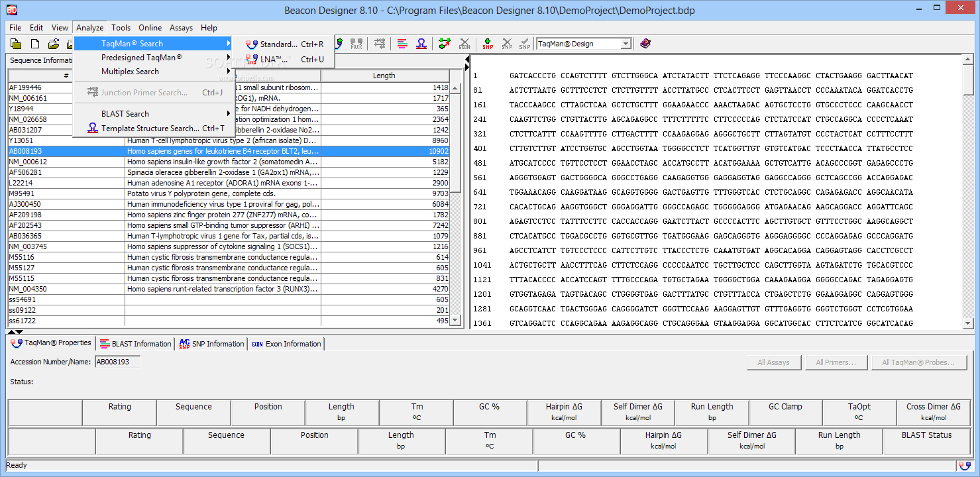The image size is (980, 477).
Task: Click the sequence list scrollbar up arrow
Action: (455, 87)
